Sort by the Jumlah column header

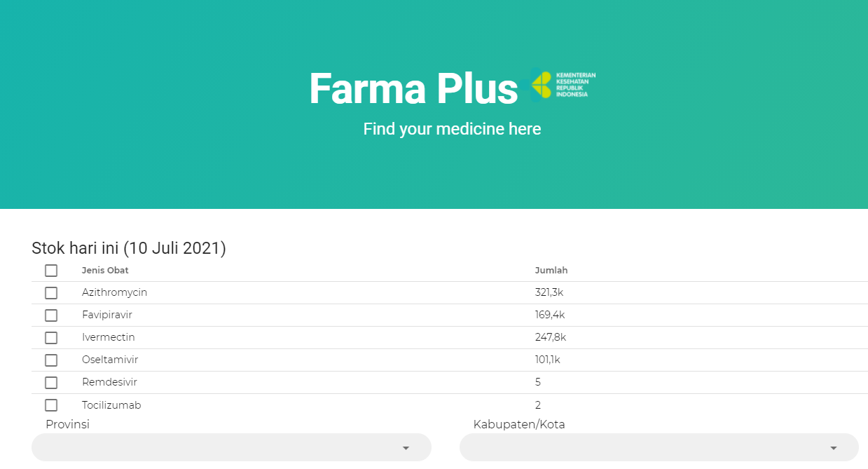click(551, 270)
